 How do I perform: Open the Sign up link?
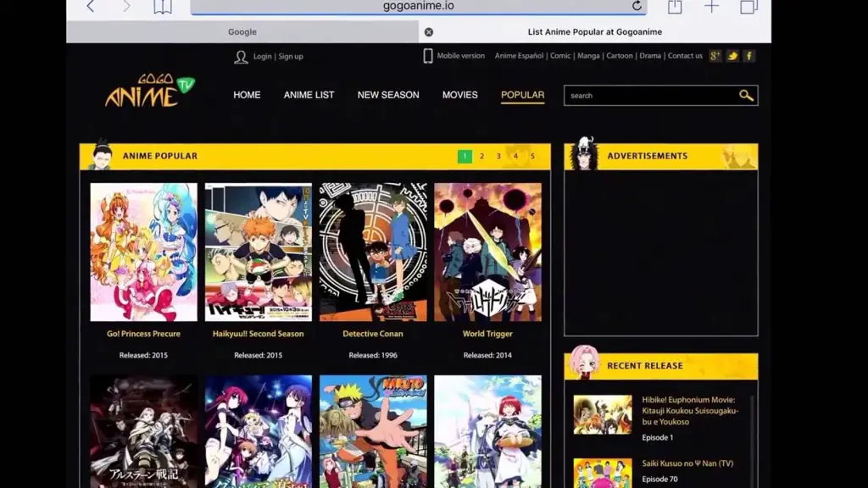[291, 57]
